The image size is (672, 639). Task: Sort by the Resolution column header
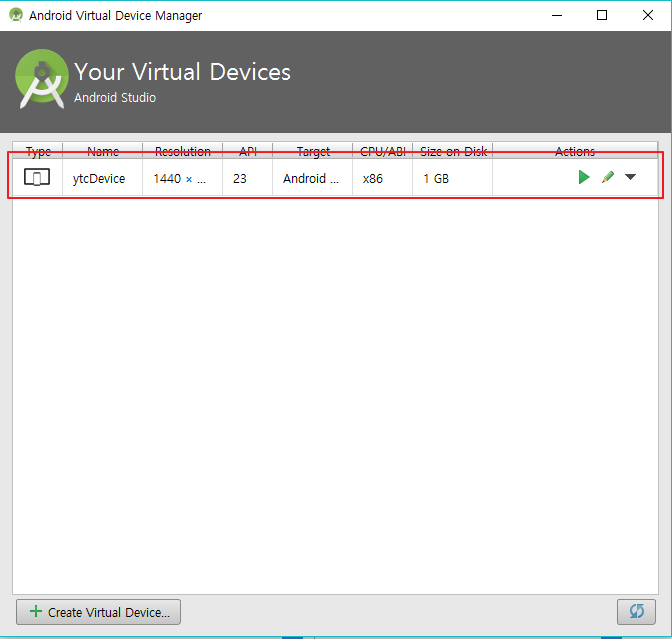183,151
